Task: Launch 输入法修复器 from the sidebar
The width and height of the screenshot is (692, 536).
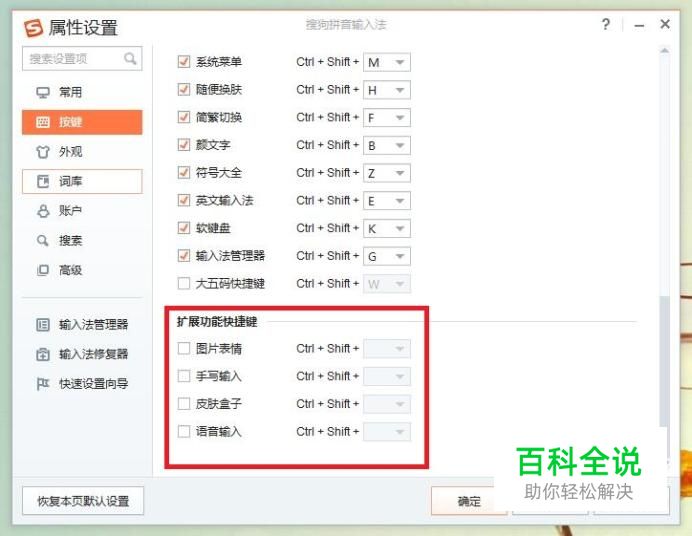Action: click(82, 354)
